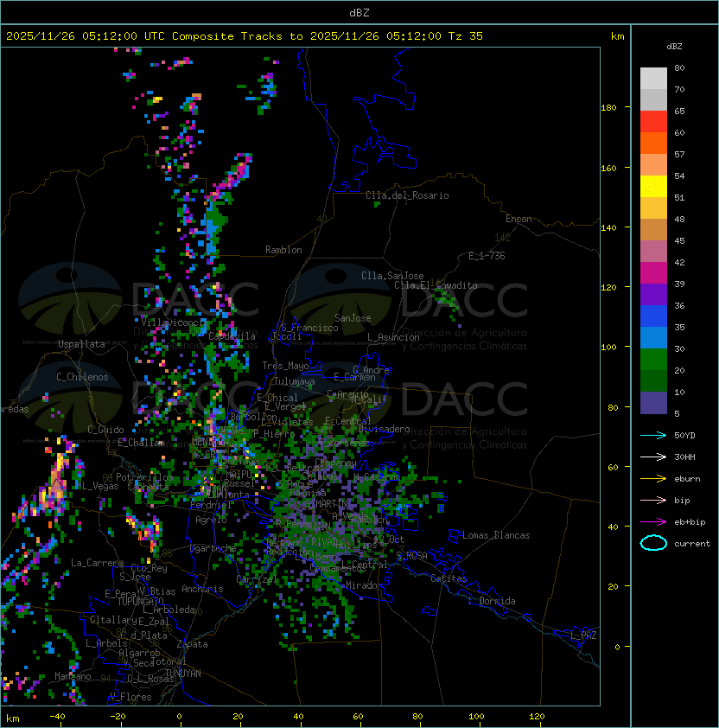
Task: Click the Manzano map label
Action: tap(73, 676)
